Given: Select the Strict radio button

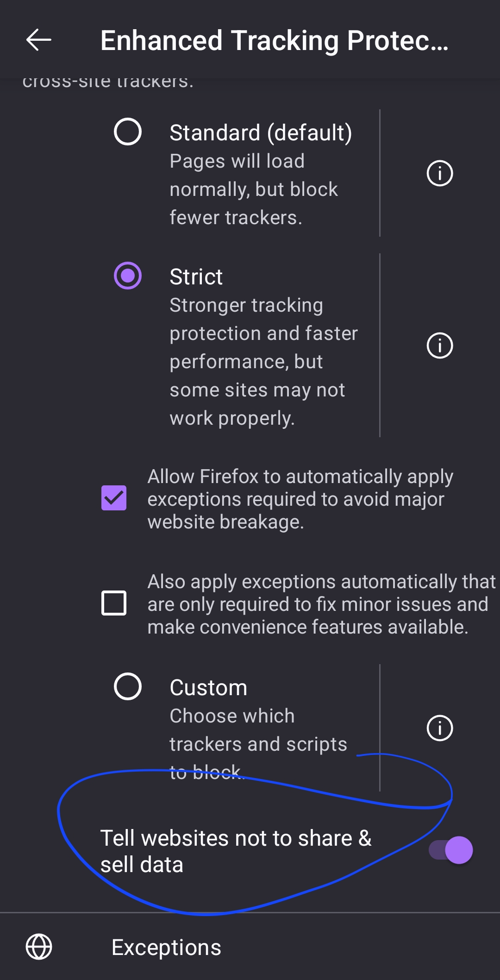Looking at the screenshot, I should [128, 276].
